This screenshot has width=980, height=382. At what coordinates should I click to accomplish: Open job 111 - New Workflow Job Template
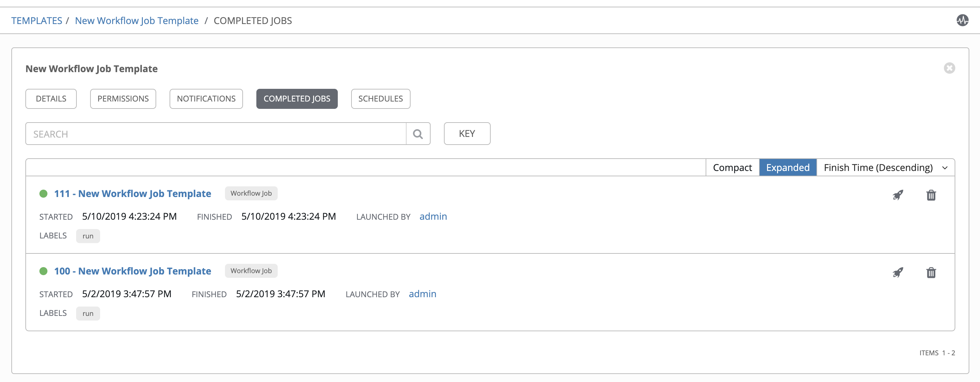[x=133, y=194]
